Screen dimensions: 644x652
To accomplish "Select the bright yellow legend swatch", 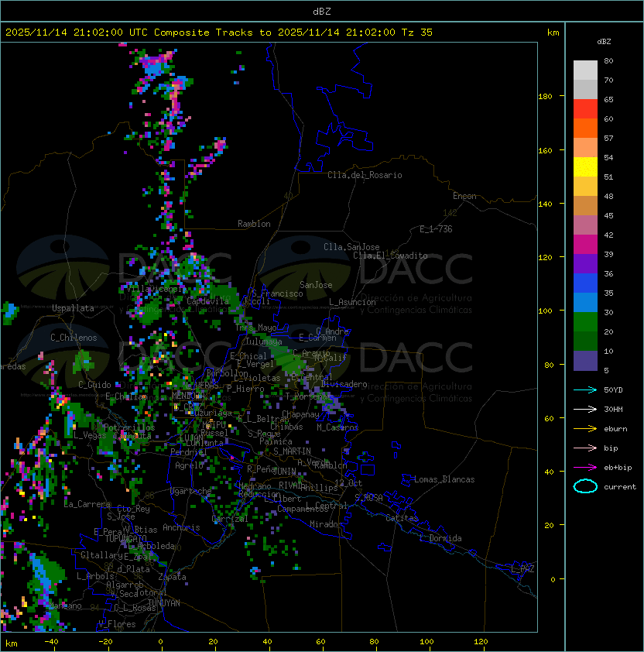I will pyautogui.click(x=585, y=167).
